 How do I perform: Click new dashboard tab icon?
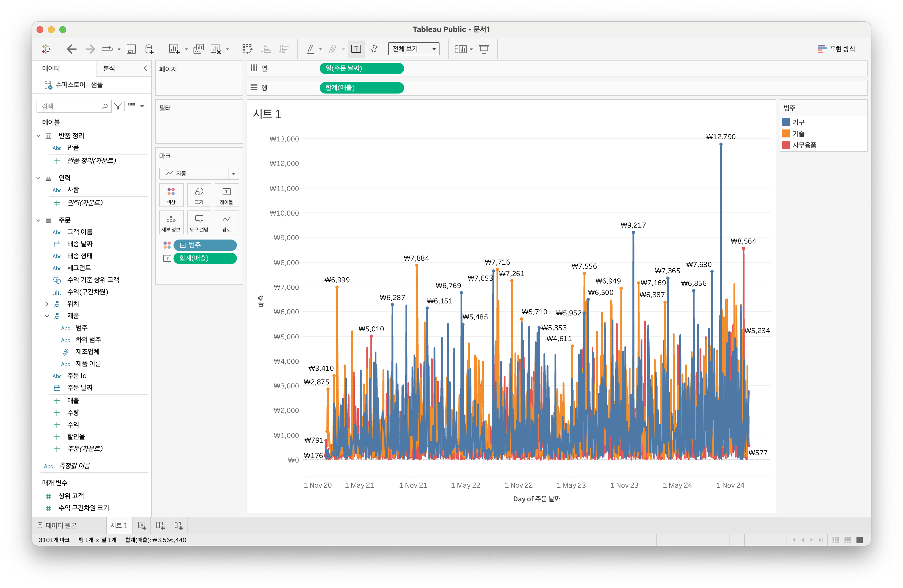click(160, 526)
